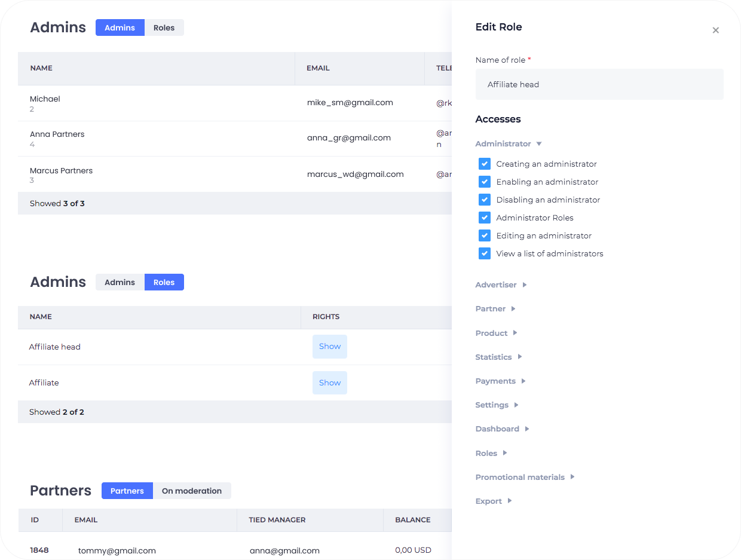Toggle Administrator Roles checkbox
Screen dimensions: 741x560
pos(485,218)
